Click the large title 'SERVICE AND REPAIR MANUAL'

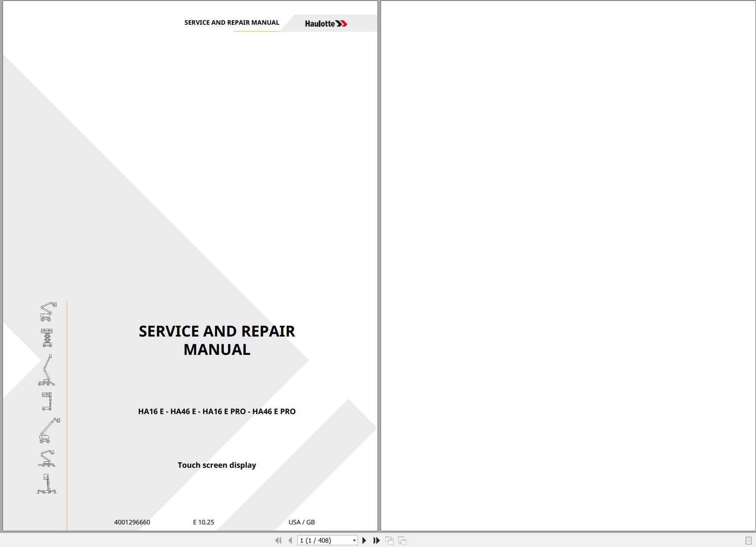click(217, 340)
